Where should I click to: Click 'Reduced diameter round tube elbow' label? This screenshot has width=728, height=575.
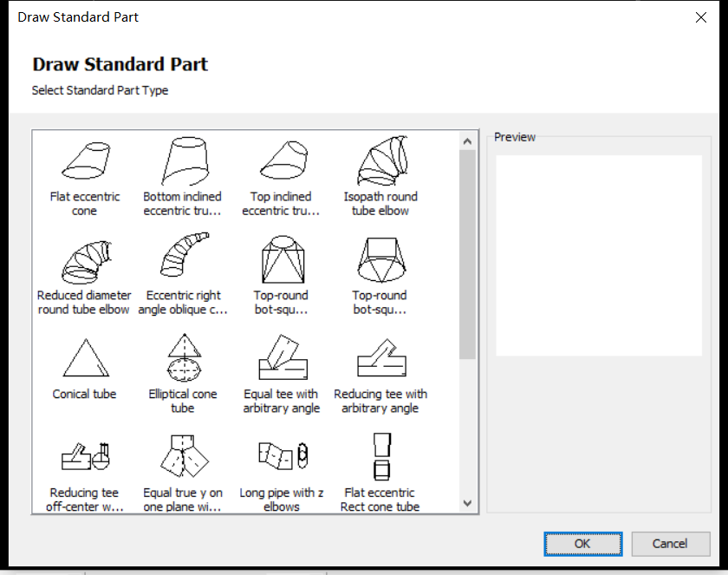pyautogui.click(x=84, y=303)
